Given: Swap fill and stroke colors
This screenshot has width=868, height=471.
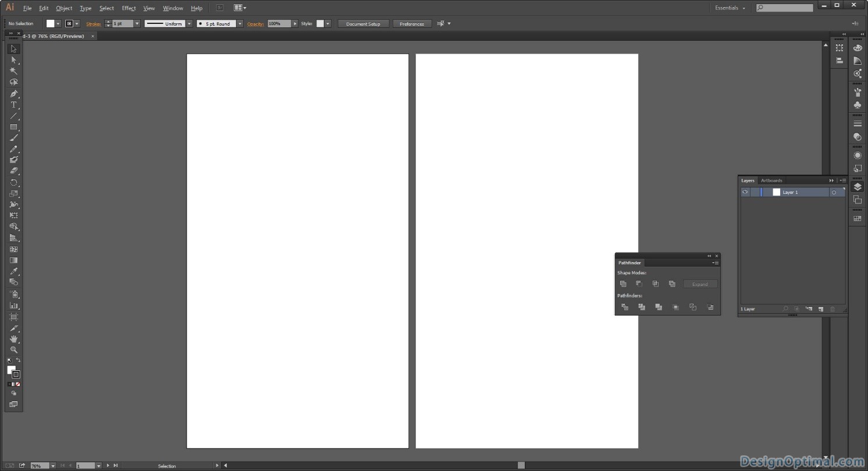Looking at the screenshot, I should pos(18,360).
